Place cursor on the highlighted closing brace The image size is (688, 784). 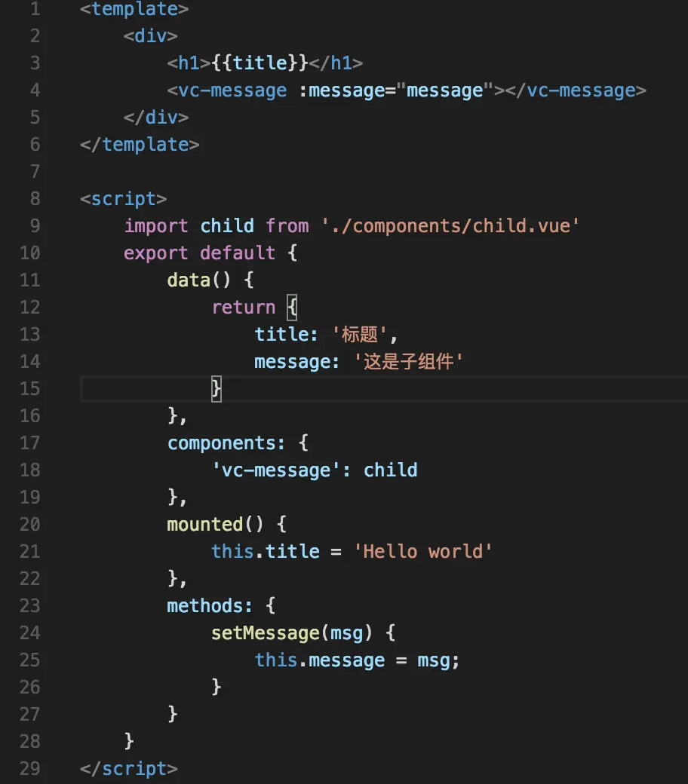coord(217,389)
